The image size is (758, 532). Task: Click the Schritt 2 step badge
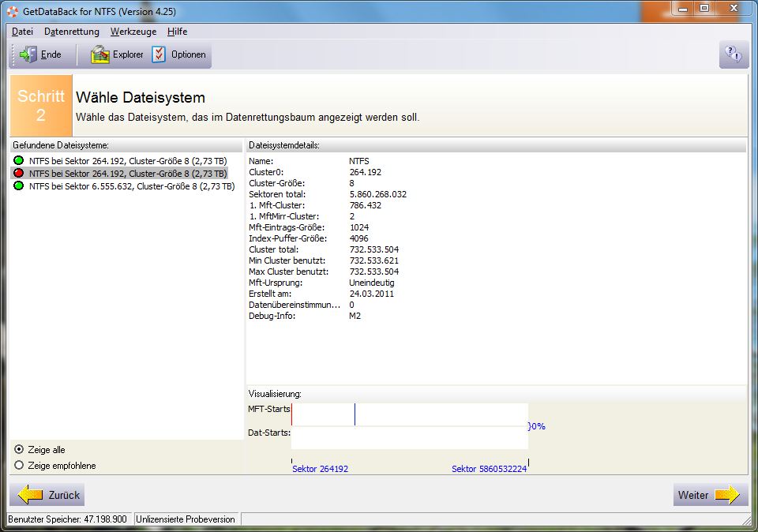click(41, 105)
